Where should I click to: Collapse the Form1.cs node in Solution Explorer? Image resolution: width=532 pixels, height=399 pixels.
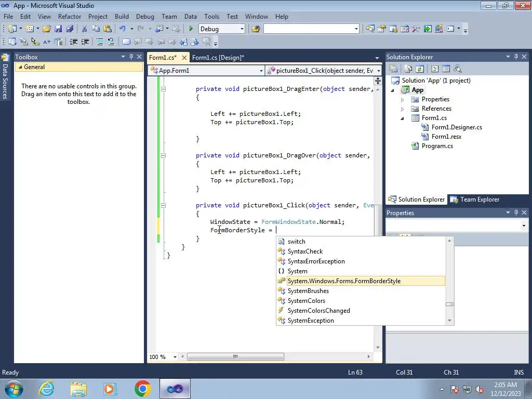click(x=403, y=118)
